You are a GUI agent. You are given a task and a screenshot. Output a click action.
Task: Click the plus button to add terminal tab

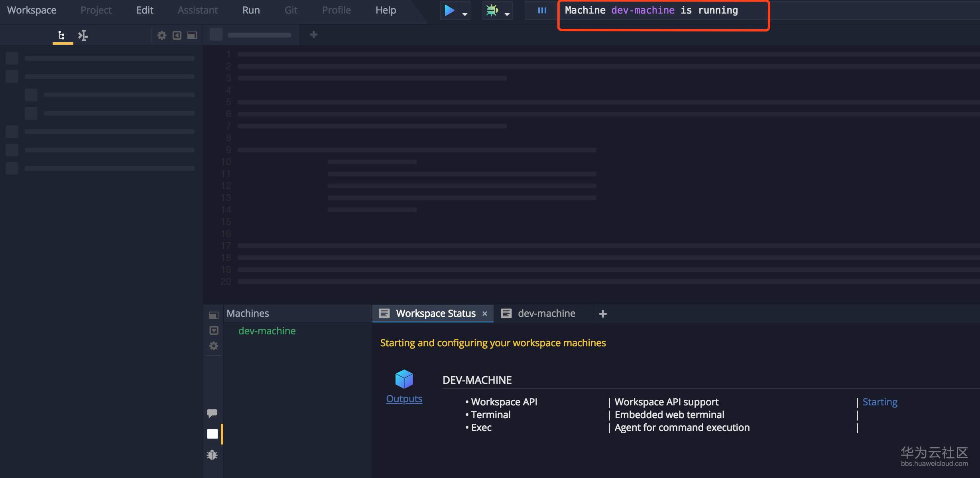pos(603,314)
